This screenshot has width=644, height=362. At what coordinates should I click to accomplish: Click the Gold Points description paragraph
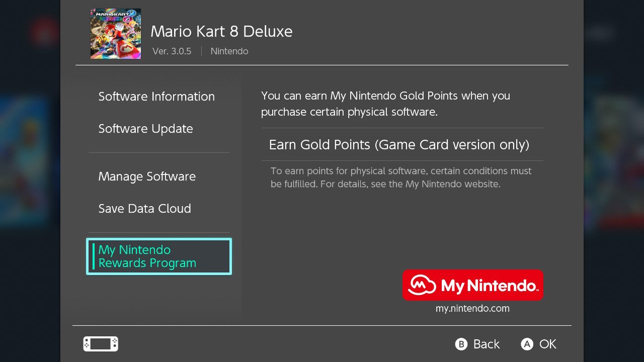(x=385, y=104)
